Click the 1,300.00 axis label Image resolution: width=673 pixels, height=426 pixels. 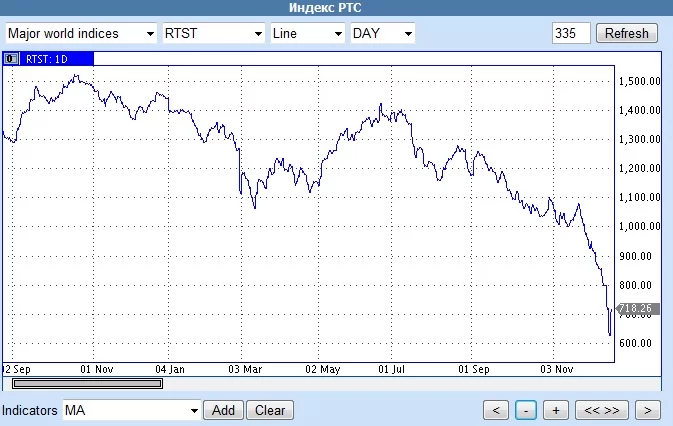coord(639,139)
